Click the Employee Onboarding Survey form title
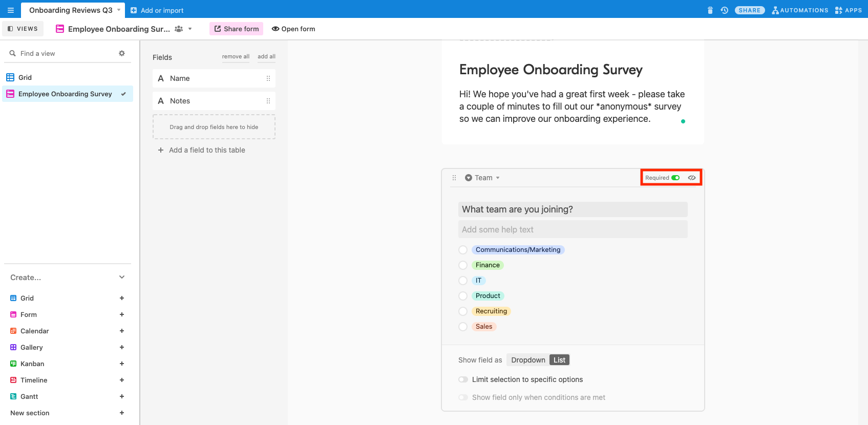 pyautogui.click(x=551, y=70)
